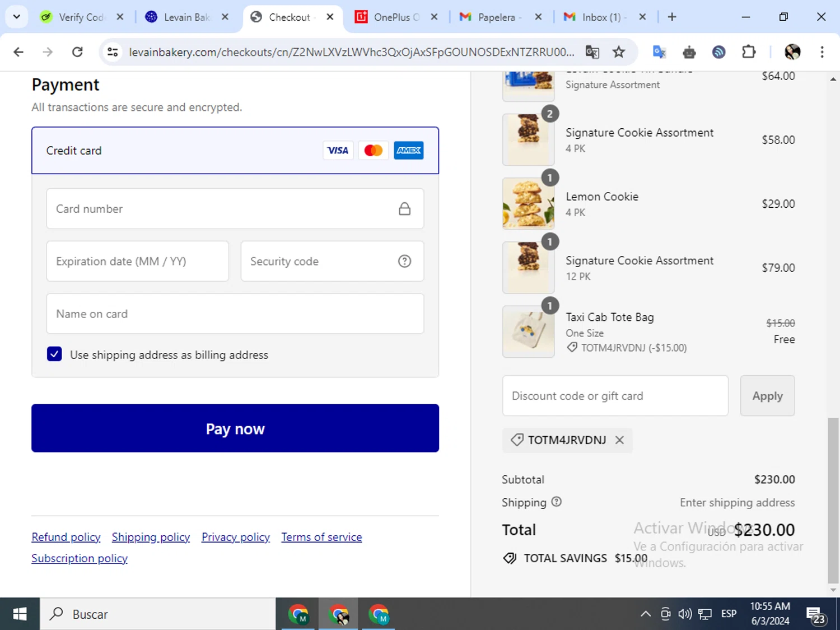
Task: Open the third Chrome taskbar icon
Action: [379, 614]
